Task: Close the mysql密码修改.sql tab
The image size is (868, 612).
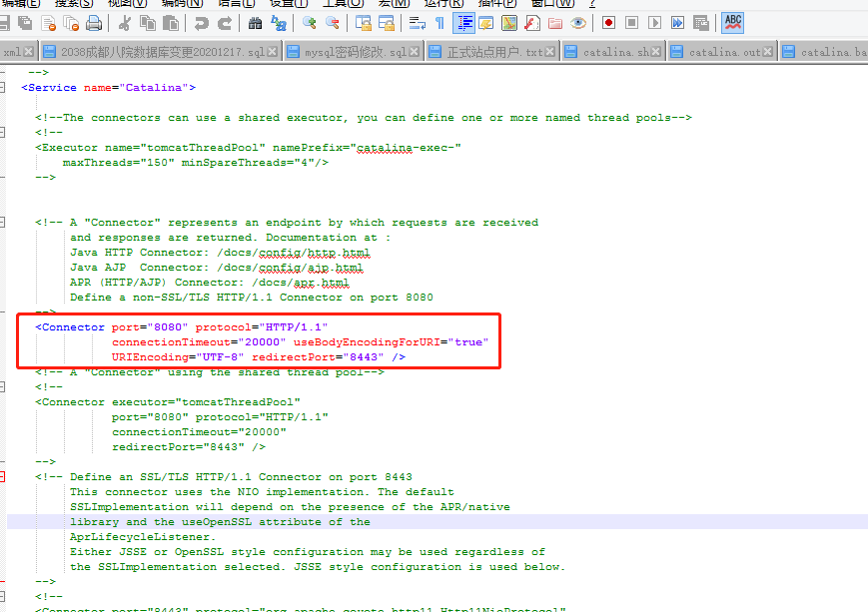Action: (414, 52)
